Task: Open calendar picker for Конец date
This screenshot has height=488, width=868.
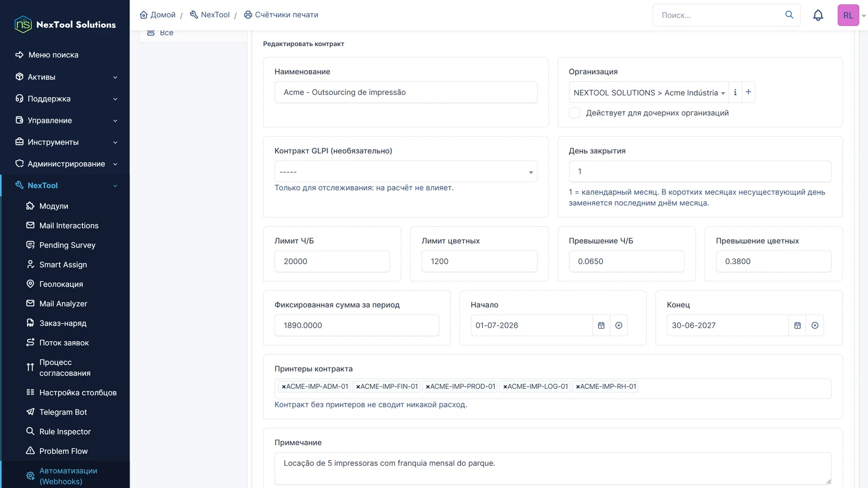Action: point(797,325)
